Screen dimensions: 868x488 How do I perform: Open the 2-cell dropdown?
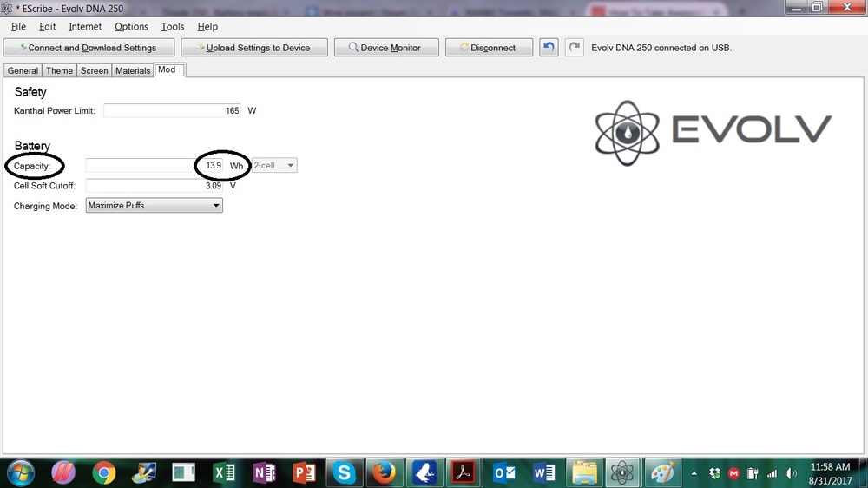tap(274, 166)
